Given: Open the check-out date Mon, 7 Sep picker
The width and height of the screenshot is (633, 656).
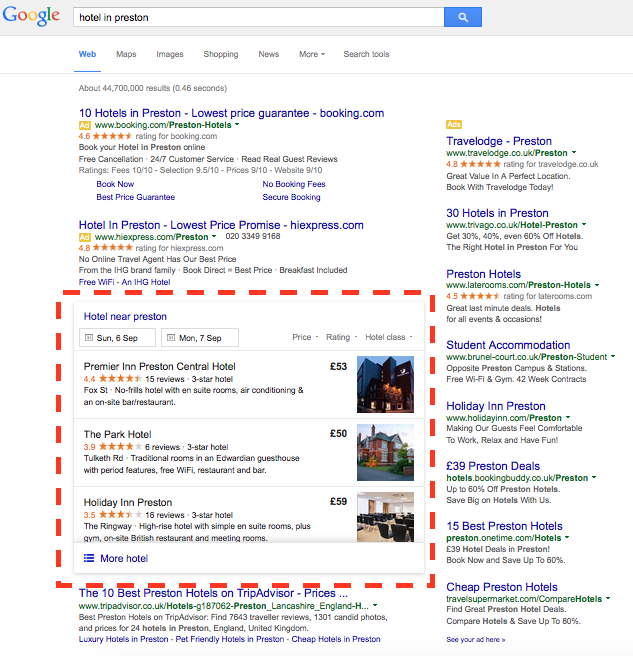Looking at the screenshot, I should 200,338.
